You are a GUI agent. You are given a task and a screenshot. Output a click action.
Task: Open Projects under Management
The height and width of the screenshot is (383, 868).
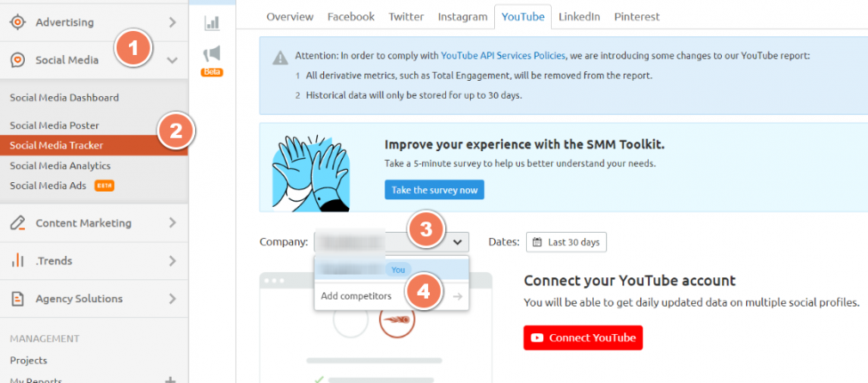click(28, 361)
